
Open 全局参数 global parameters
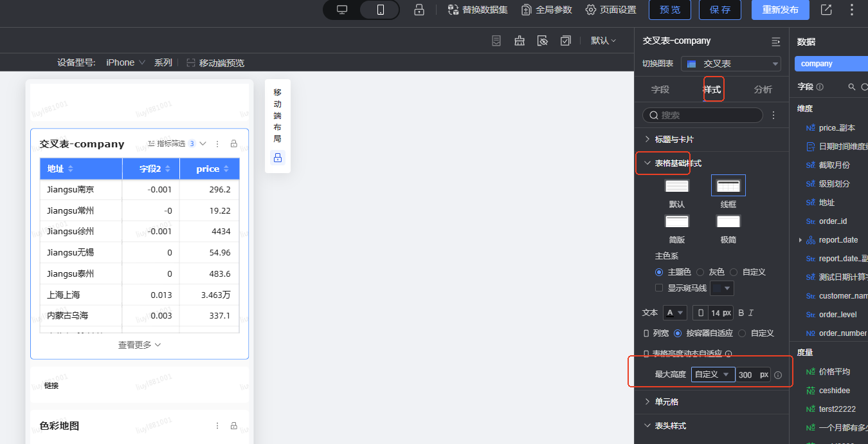click(547, 10)
